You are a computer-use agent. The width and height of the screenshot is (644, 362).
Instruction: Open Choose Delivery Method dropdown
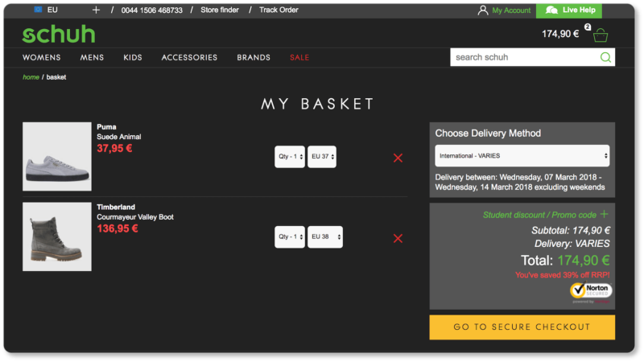click(522, 155)
